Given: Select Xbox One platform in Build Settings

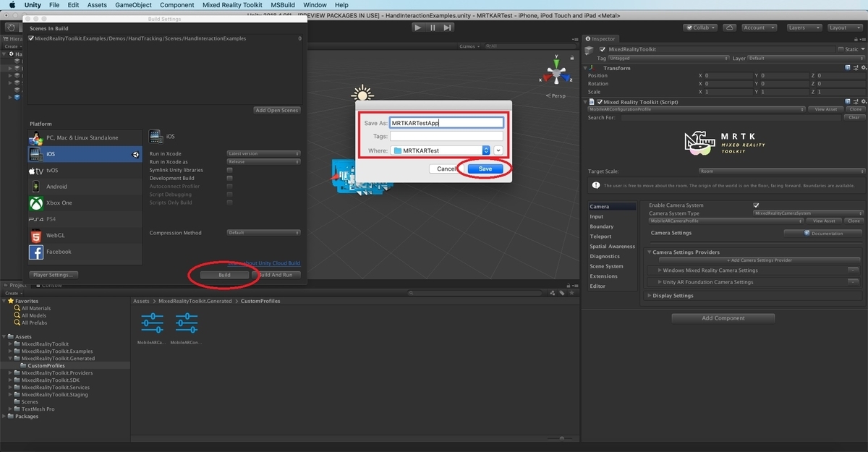Looking at the screenshot, I should pos(85,203).
